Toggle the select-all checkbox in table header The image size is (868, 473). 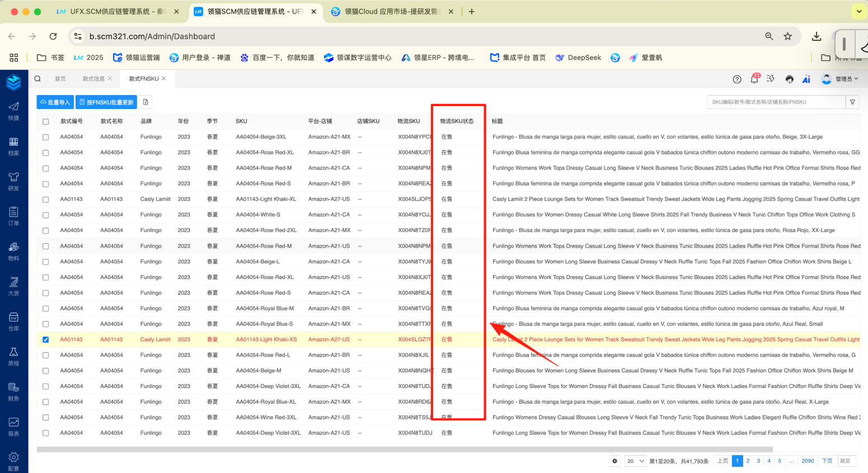(46, 122)
